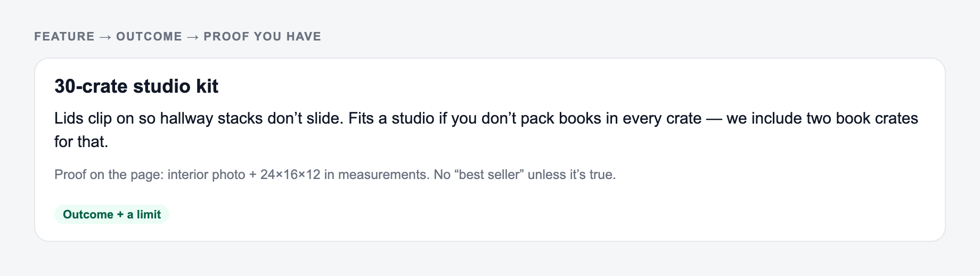Click 'unless it's true.' at proof line end

571,175
